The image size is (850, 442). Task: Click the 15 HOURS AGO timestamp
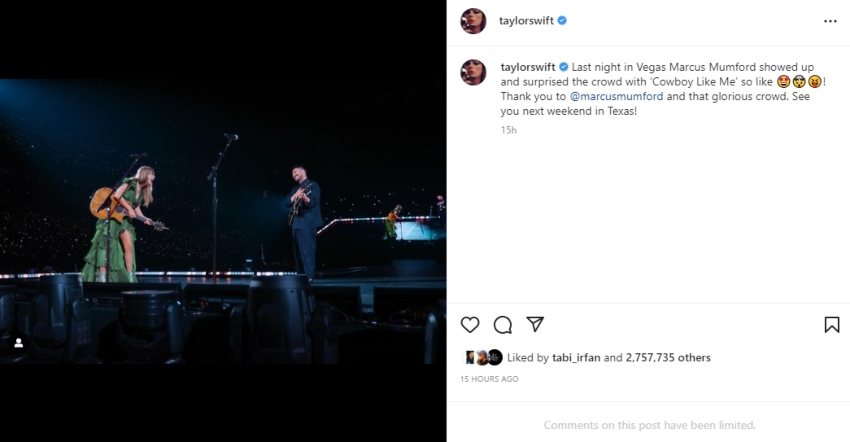pos(489,379)
